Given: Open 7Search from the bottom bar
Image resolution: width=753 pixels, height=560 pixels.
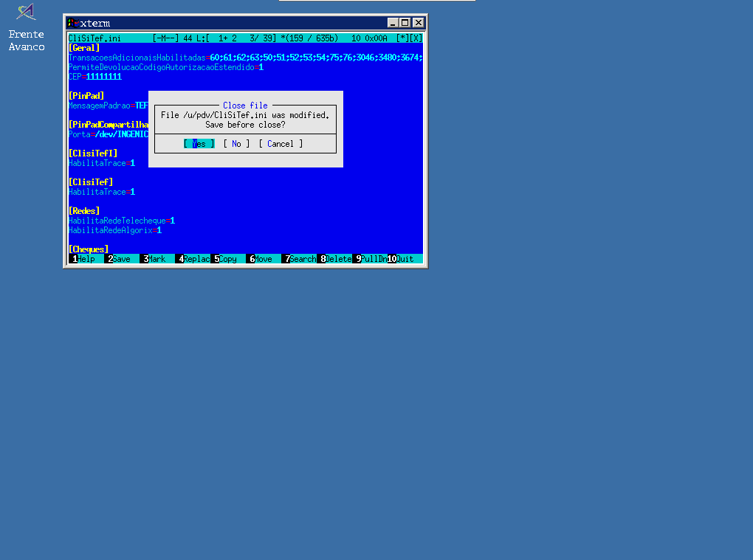Looking at the screenshot, I should [299, 259].
